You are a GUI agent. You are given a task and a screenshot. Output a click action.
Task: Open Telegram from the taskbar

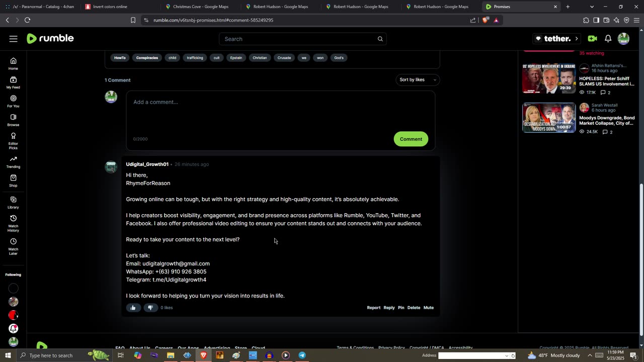coord(302,355)
